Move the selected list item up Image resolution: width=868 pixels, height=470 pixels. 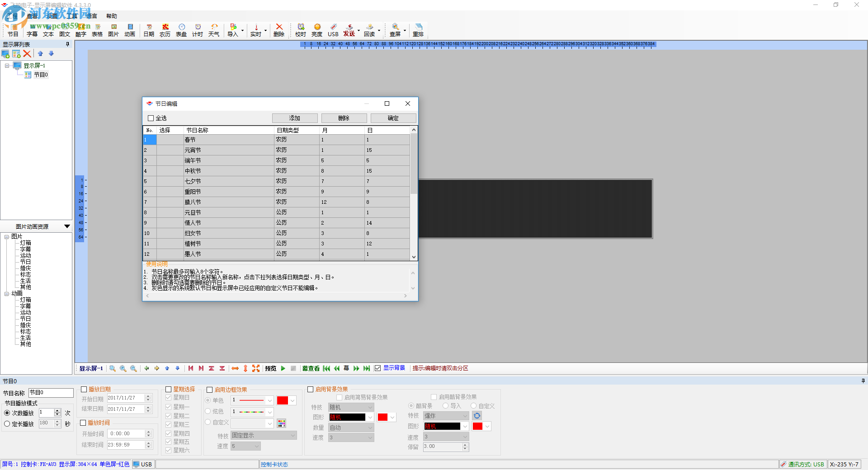pyautogui.click(x=40, y=54)
